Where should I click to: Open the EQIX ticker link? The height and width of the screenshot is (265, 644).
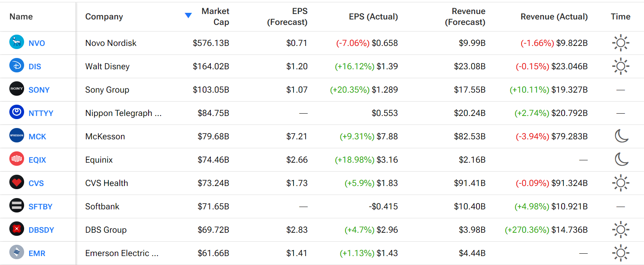coord(37,160)
